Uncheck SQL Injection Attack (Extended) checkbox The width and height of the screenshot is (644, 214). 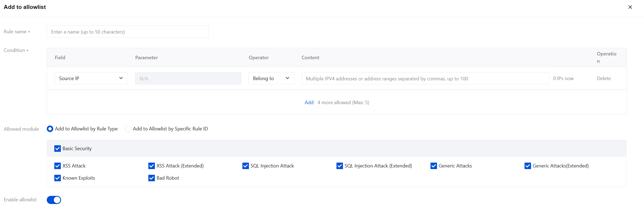(340, 166)
